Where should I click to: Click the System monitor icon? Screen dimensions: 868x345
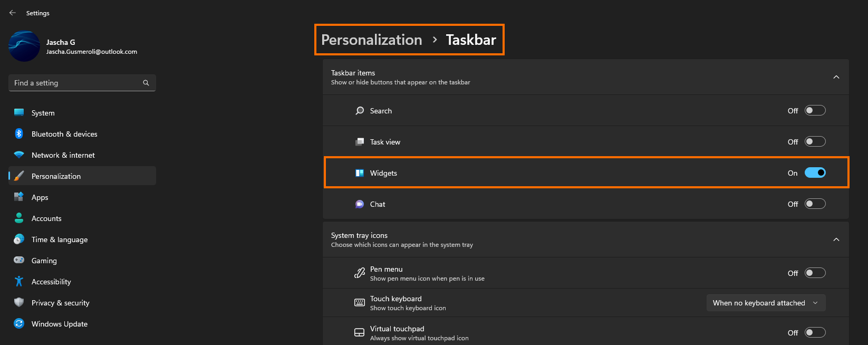click(x=19, y=112)
